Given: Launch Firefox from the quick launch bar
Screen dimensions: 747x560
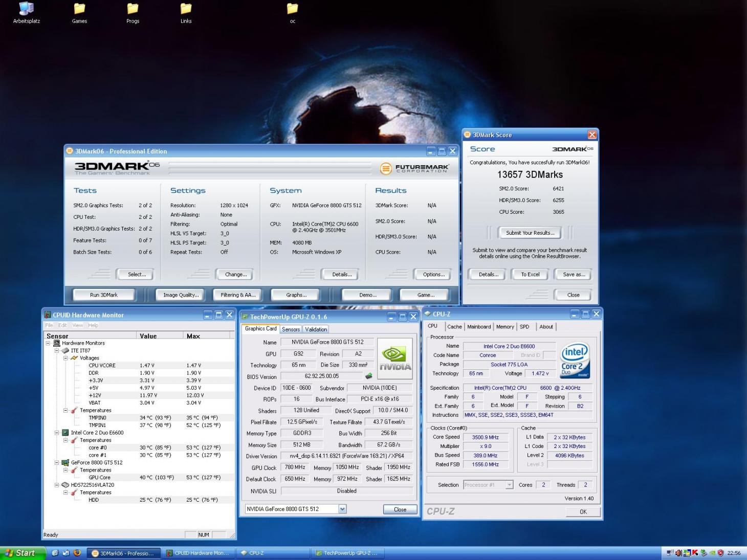Looking at the screenshot, I should [x=77, y=553].
